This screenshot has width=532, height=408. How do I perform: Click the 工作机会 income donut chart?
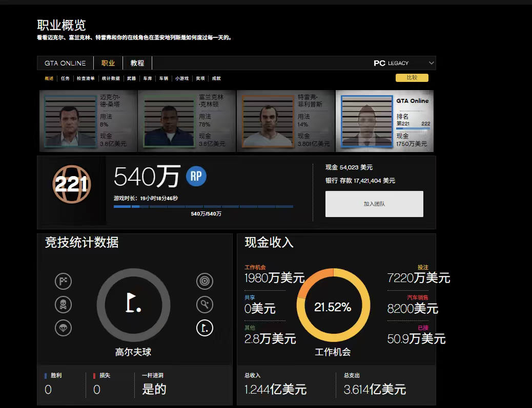point(333,307)
